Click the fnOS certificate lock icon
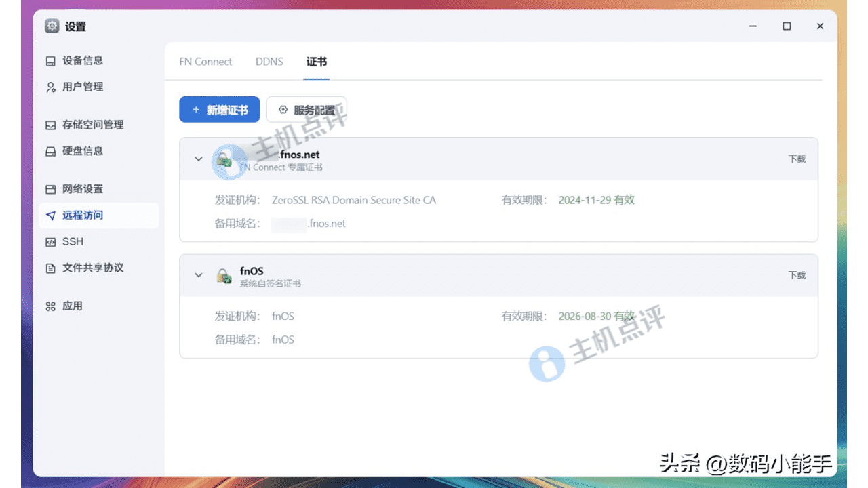868x488 pixels. pos(224,276)
